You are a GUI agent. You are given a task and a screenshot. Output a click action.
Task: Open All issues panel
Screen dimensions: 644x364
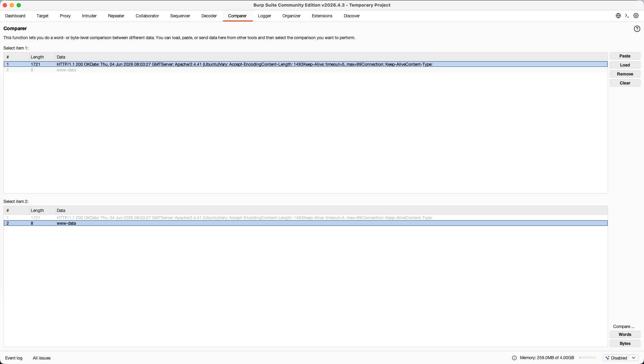[42, 358]
